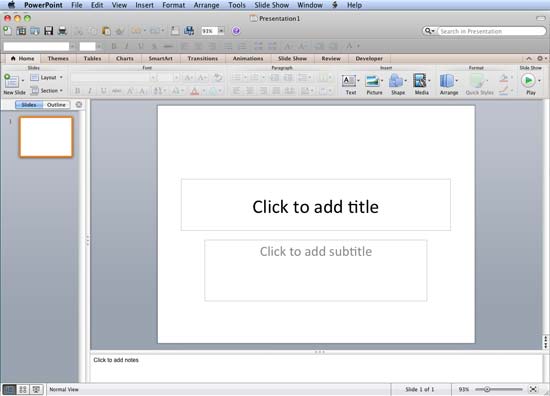The image size is (550, 396).
Task: Open the Arrange menu in menu bar
Action: coord(206,5)
